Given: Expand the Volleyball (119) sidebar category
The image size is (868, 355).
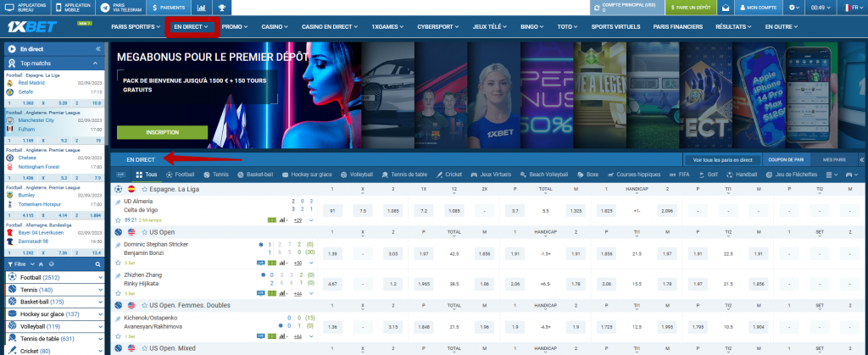Looking at the screenshot, I should tap(100, 326).
